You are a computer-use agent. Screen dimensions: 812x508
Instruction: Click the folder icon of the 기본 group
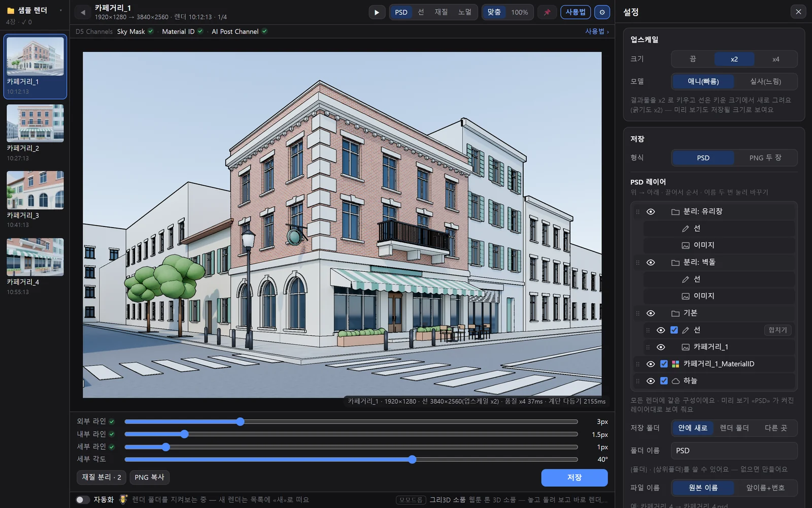[x=675, y=313]
